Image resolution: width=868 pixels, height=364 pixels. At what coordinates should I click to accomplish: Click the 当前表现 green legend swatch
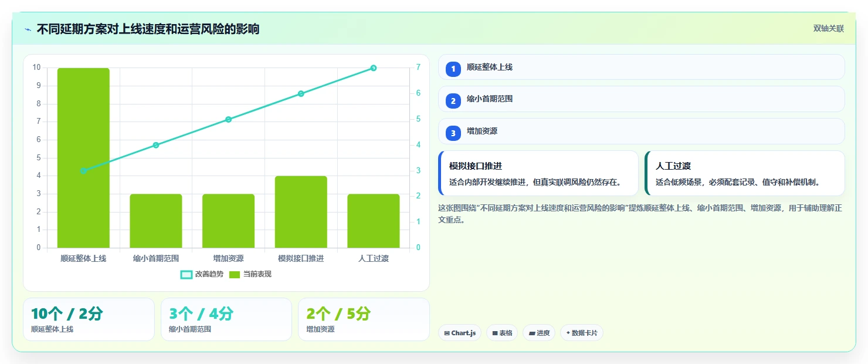[235, 274]
